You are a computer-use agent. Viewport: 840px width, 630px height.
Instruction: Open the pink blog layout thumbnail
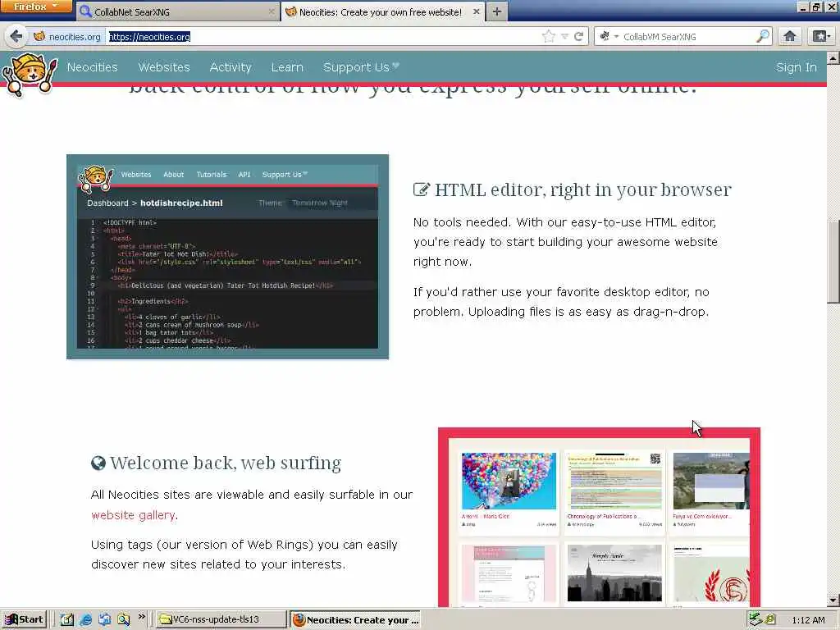coord(509,574)
